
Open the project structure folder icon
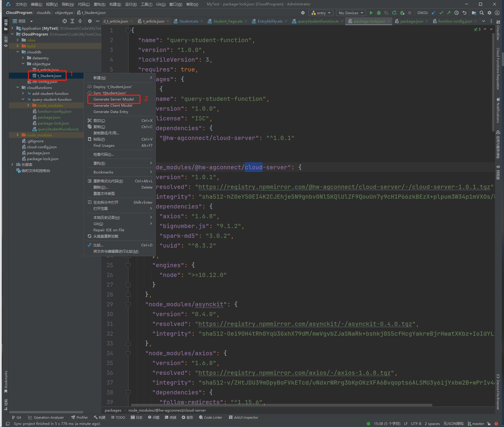[474, 13]
